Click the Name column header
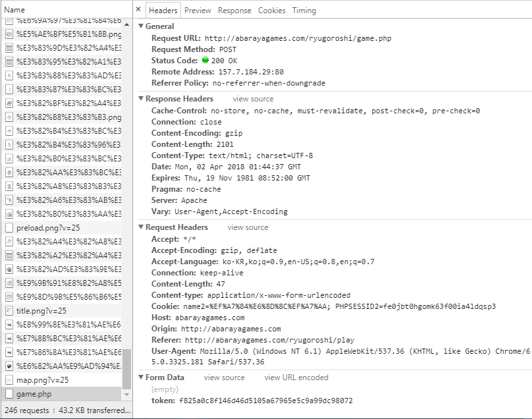Image resolution: width=532 pixels, height=419 pixels. point(14,10)
